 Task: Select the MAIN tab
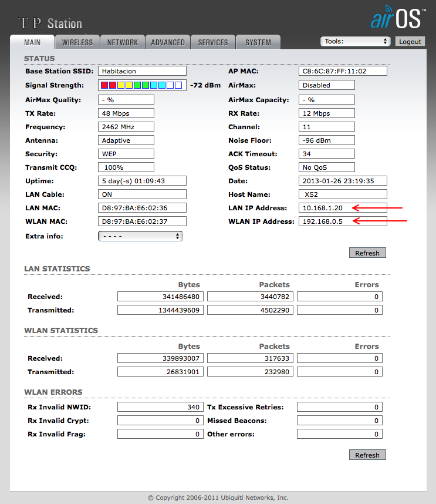(x=32, y=42)
